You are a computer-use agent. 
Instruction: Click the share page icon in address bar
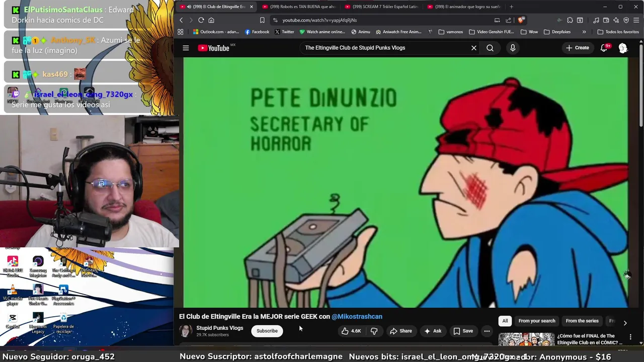click(508, 20)
